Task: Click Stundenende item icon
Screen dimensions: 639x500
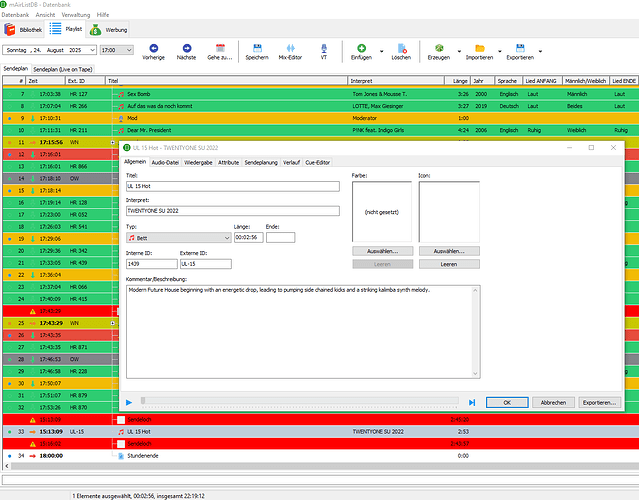Action: pyautogui.click(x=121, y=456)
